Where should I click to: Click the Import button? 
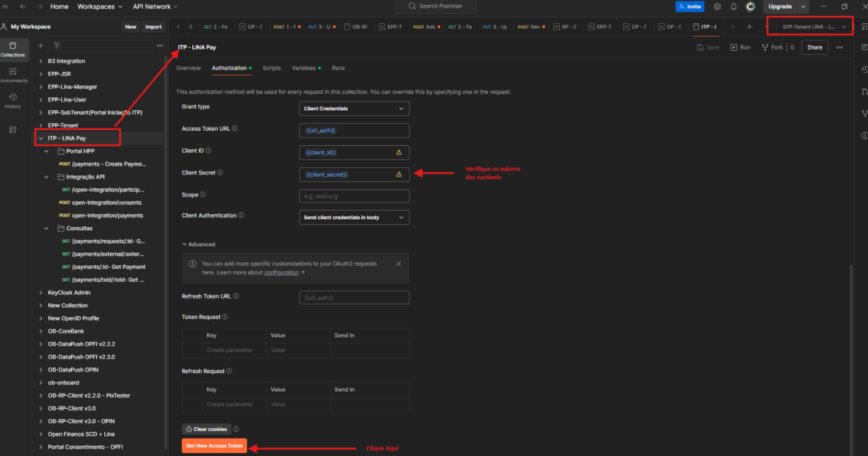click(153, 27)
